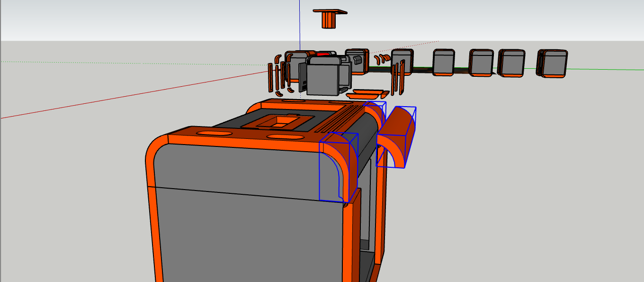This screenshot has width=644, height=282.
Task: Select the small gray knob piece beside the cluster
Action: (x=358, y=59)
